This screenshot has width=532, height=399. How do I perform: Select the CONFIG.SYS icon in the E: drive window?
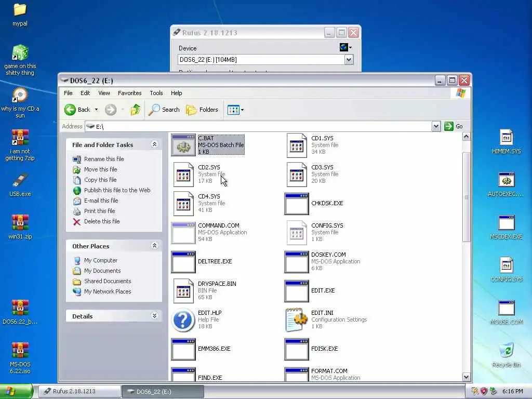(x=297, y=233)
